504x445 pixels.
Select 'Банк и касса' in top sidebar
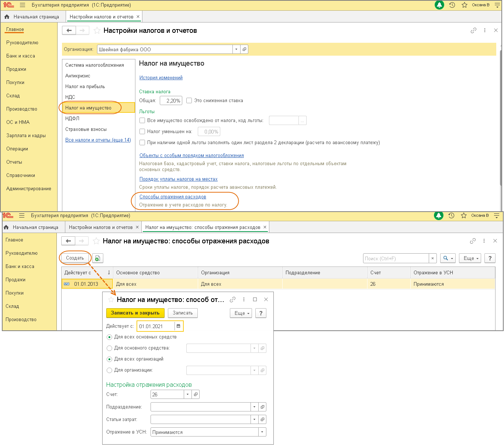click(21, 56)
